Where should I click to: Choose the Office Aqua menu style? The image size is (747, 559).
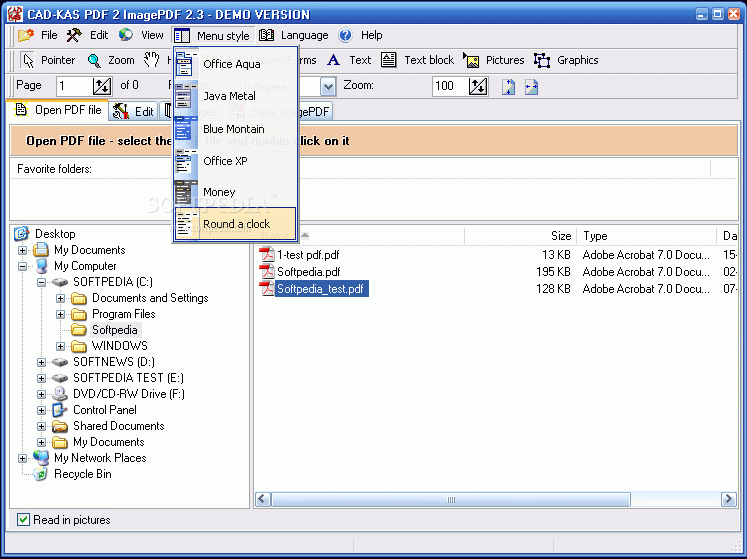click(236, 64)
